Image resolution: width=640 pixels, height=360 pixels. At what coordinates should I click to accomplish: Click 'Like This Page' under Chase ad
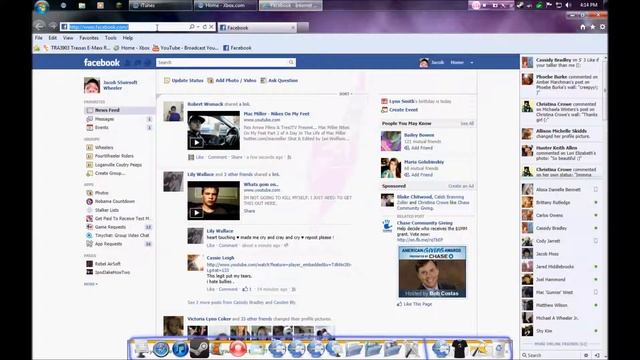[x=414, y=304]
